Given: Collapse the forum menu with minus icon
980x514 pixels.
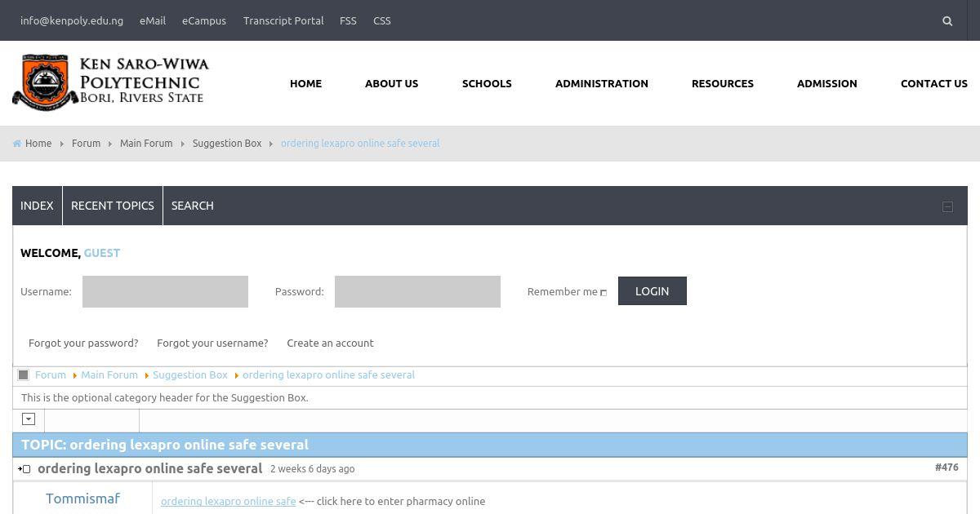Looking at the screenshot, I should (x=947, y=206).
